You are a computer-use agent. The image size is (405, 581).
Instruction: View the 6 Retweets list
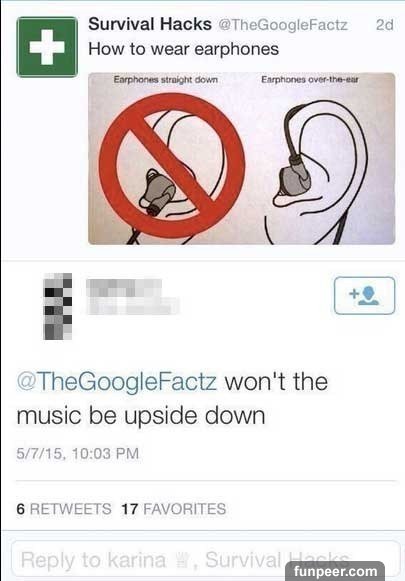click(64, 509)
